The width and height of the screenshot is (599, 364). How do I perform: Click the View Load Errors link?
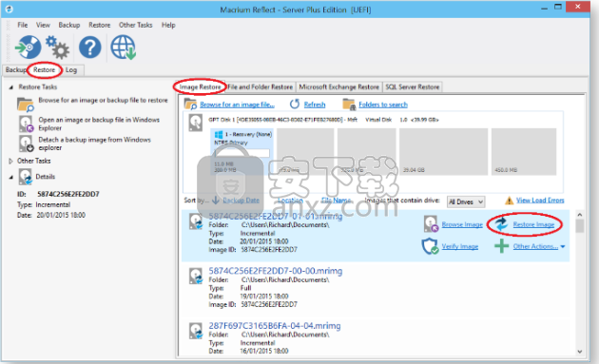pos(540,201)
